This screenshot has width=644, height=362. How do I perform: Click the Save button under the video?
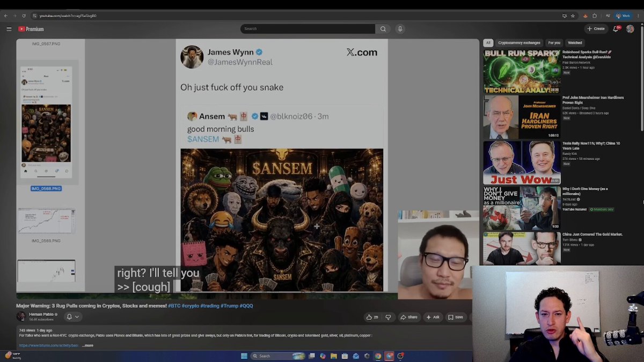(x=456, y=317)
